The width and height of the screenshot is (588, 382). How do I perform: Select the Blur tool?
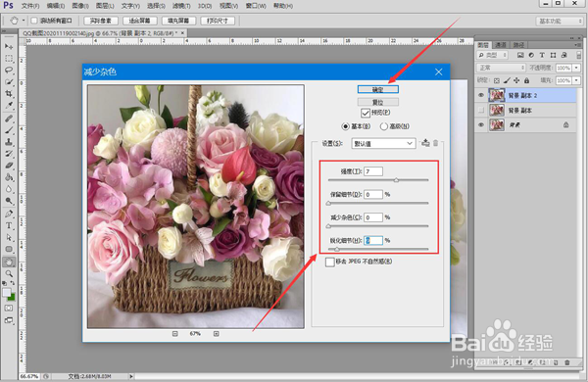tap(9, 189)
